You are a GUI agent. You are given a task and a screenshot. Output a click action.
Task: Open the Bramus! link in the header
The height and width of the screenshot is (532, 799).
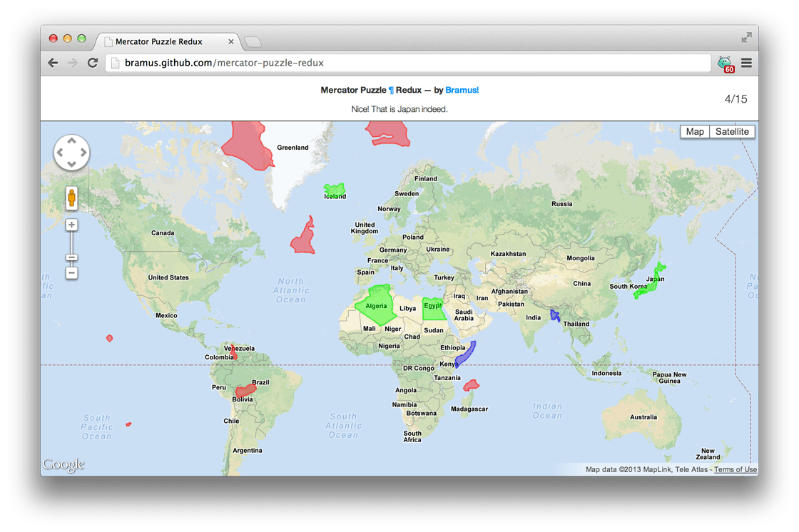pos(462,90)
